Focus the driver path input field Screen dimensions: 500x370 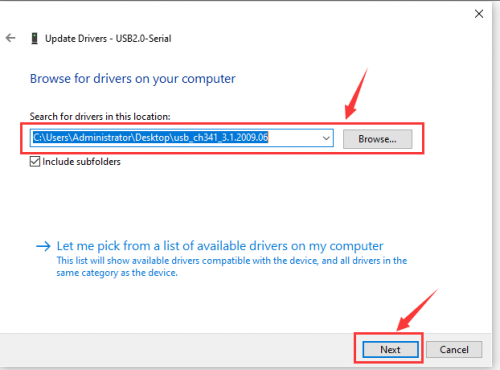[182, 138]
